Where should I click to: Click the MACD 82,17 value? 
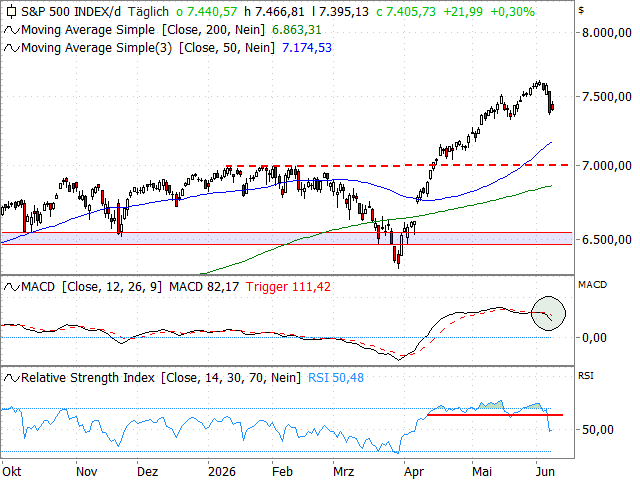click(204, 287)
